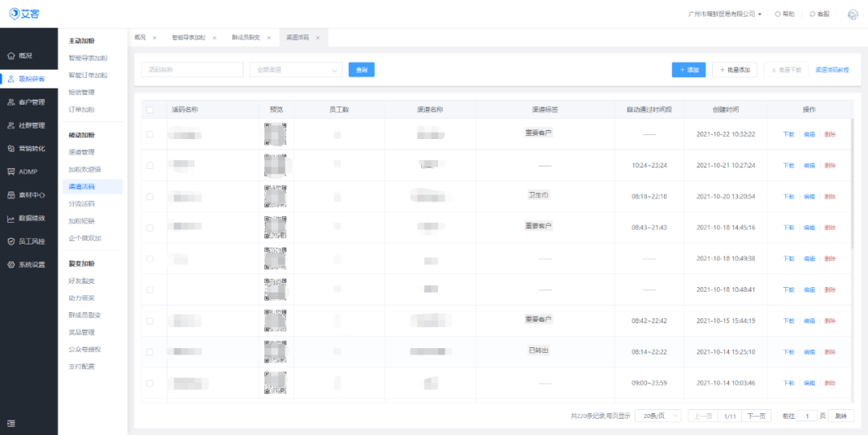Click the 批量添加 batch add button
The image size is (868, 435).
click(735, 70)
